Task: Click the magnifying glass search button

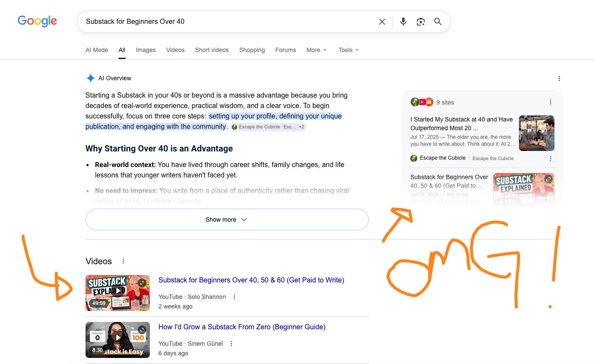Action: click(438, 22)
